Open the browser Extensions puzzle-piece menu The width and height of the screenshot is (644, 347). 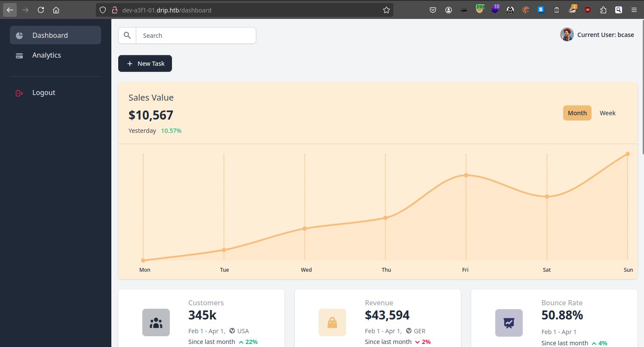[603, 10]
